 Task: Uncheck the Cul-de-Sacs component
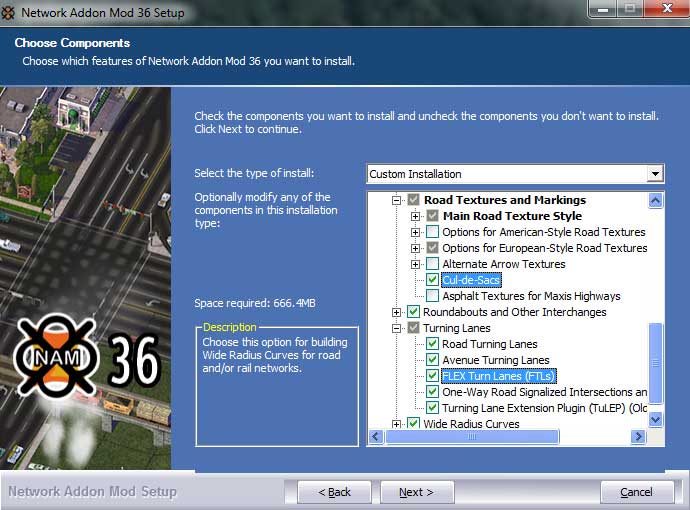(433, 279)
